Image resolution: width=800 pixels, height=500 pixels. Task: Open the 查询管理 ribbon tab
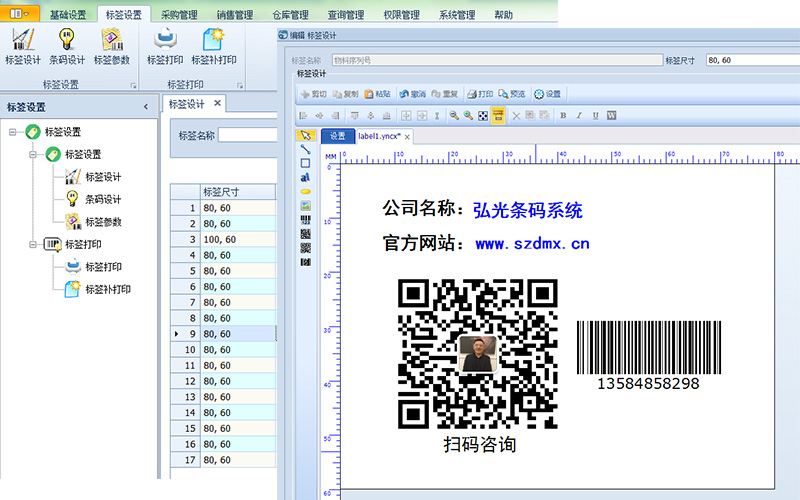pyautogui.click(x=346, y=15)
